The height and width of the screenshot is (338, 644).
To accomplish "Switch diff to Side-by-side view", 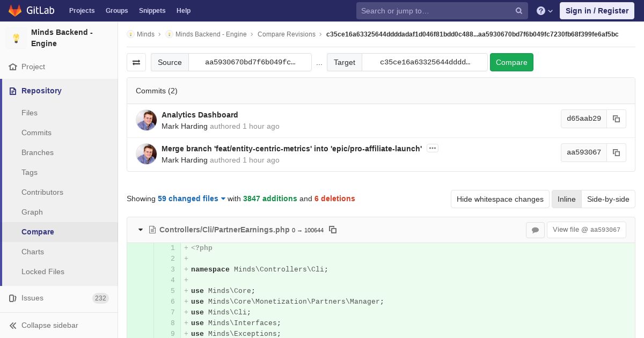I will click(x=608, y=199).
